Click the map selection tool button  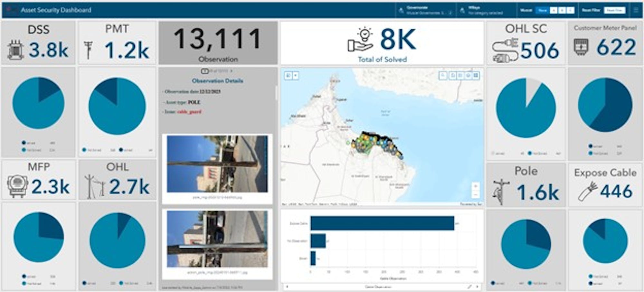click(x=288, y=76)
